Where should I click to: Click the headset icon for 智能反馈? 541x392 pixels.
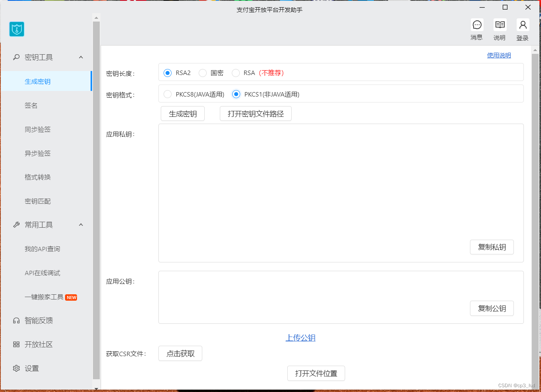click(16, 321)
